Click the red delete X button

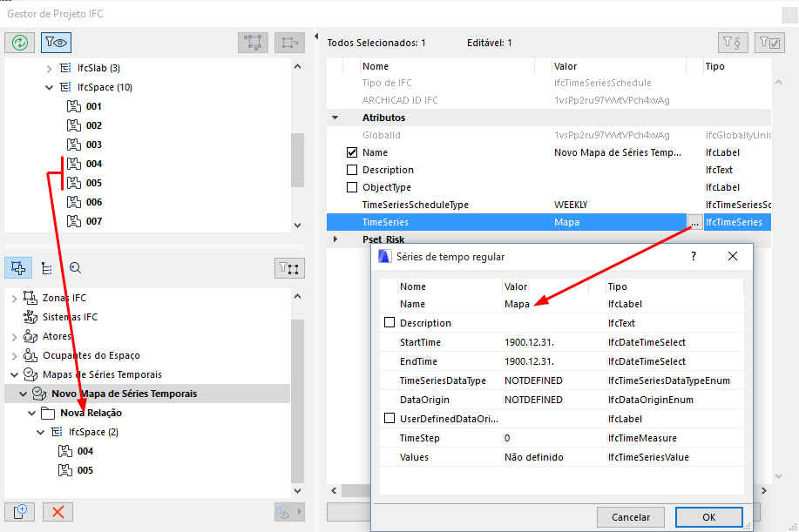point(58,512)
